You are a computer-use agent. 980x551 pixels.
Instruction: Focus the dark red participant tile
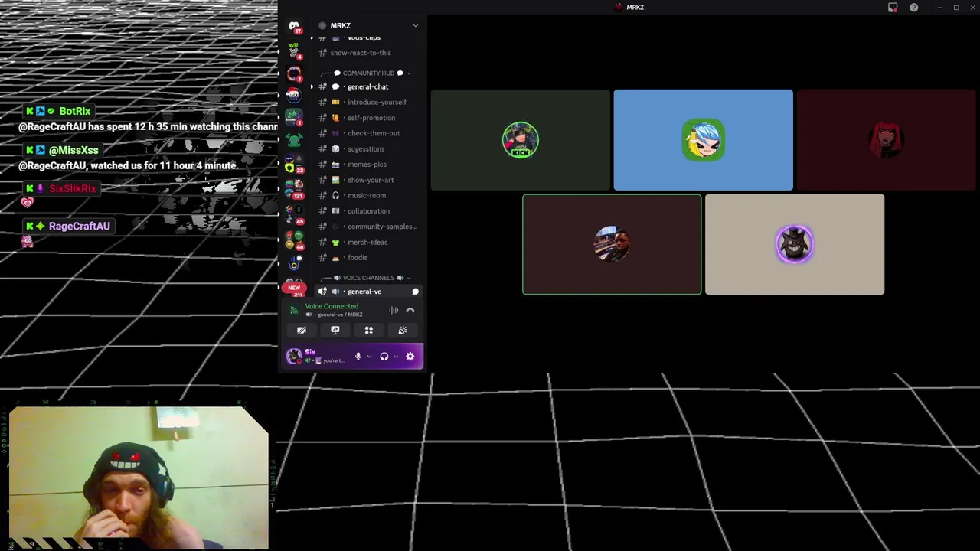886,140
